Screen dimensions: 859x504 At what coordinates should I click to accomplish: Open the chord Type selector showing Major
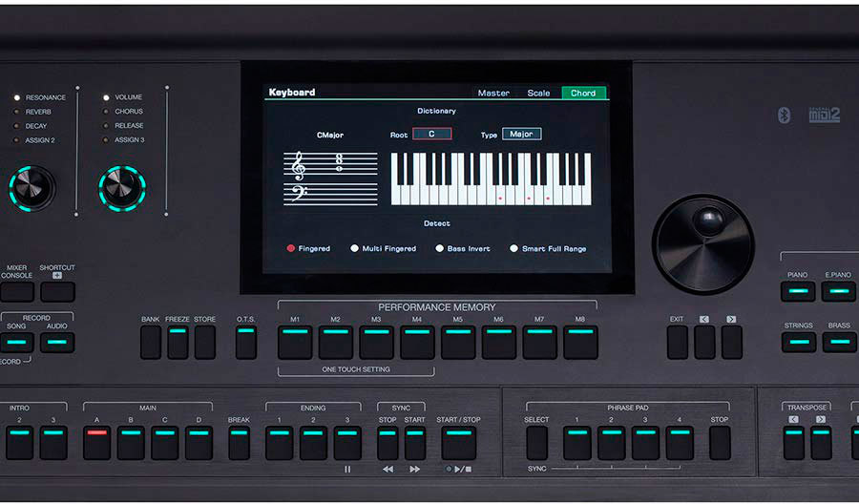521,135
